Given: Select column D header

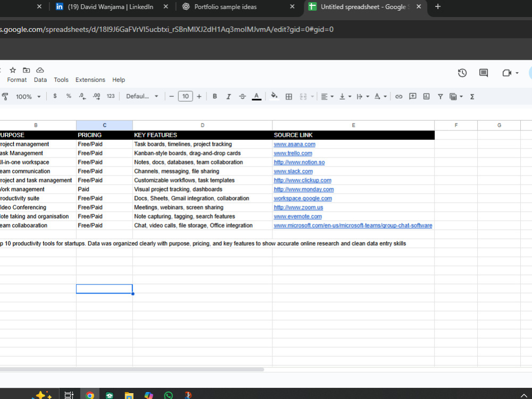Looking at the screenshot, I should tap(202, 125).
